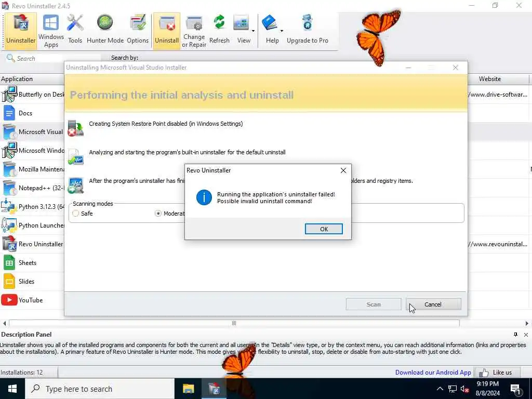Expand the Help dropdown arrow
Image resolution: width=532 pixels, height=399 pixels.
coord(282,31)
